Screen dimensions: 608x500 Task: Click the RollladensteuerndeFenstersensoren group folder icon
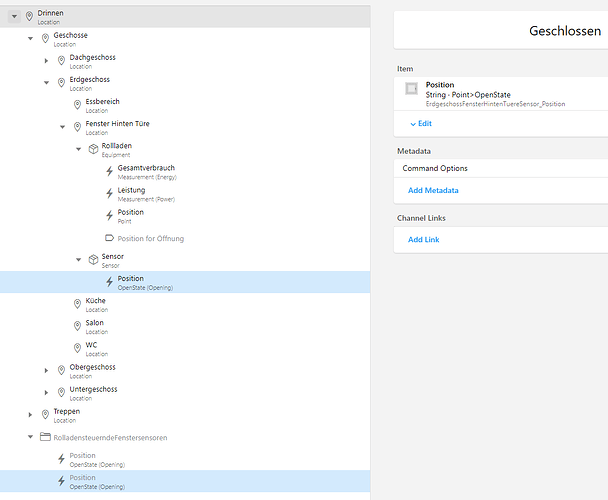click(x=45, y=437)
